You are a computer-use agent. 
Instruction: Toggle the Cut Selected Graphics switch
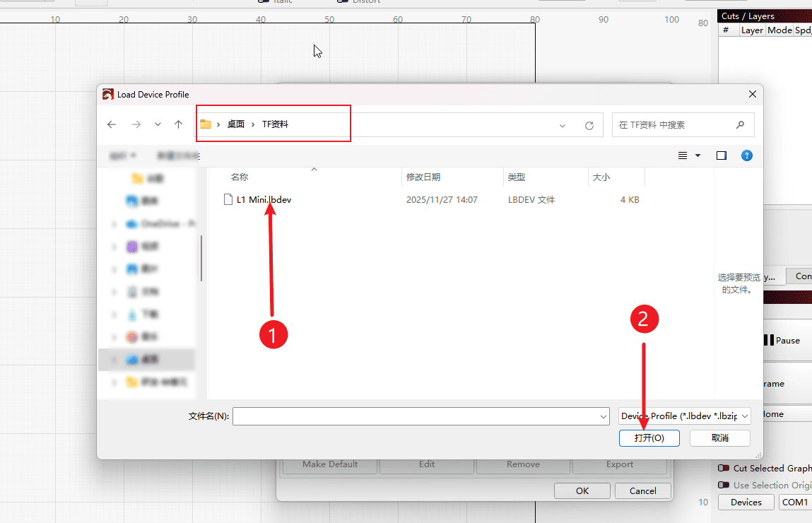pyautogui.click(x=724, y=468)
